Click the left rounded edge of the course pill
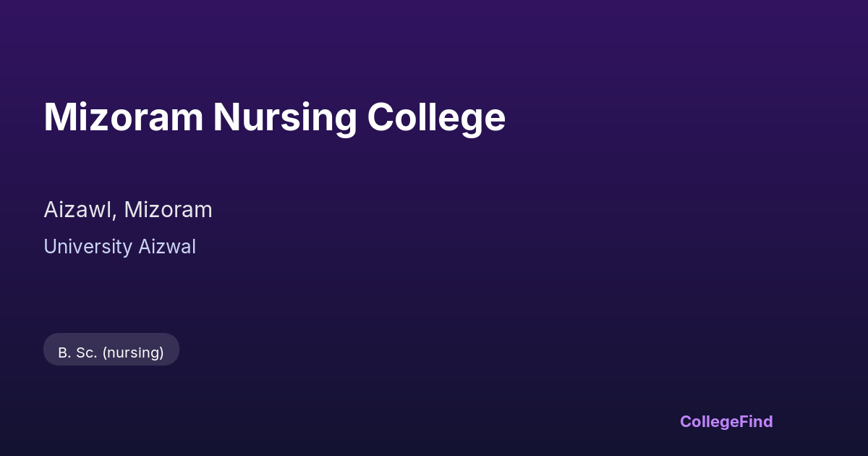 (48, 350)
